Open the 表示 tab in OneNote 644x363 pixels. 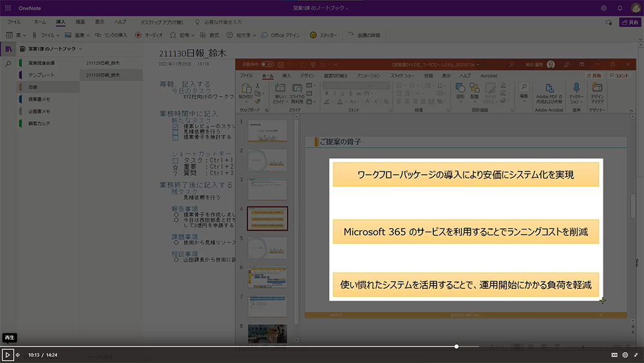click(x=100, y=22)
